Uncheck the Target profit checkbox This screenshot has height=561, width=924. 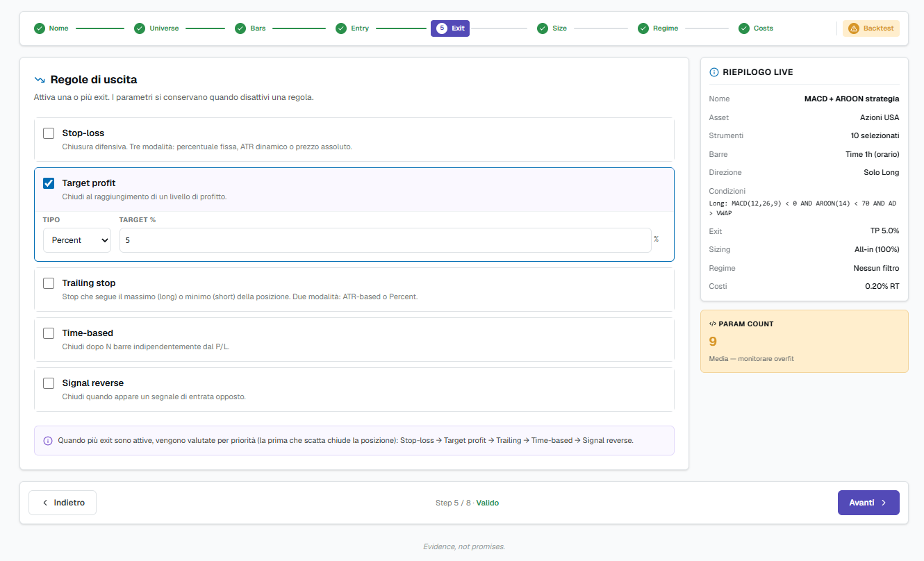tap(49, 183)
